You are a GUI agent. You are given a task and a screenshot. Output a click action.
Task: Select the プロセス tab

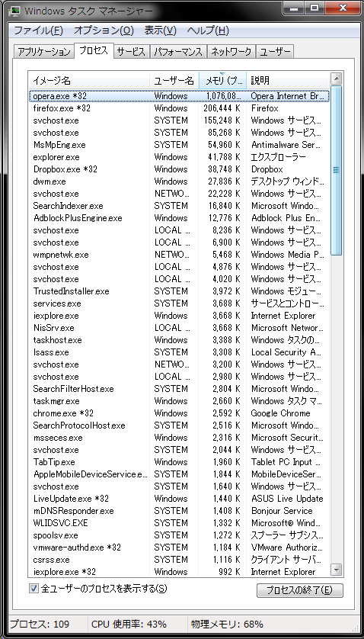click(94, 50)
